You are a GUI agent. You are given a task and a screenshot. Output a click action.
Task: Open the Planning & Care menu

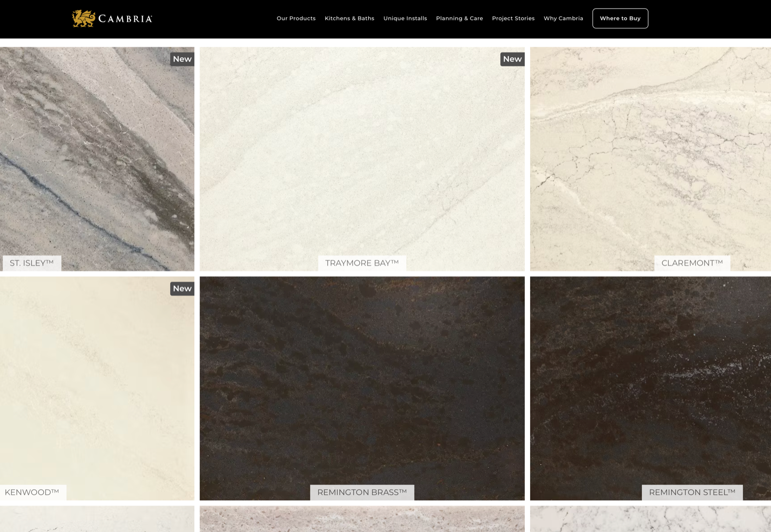pos(459,18)
